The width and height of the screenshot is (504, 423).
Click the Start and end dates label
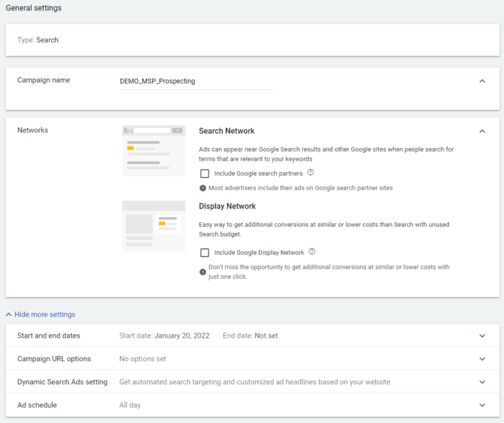49,336
